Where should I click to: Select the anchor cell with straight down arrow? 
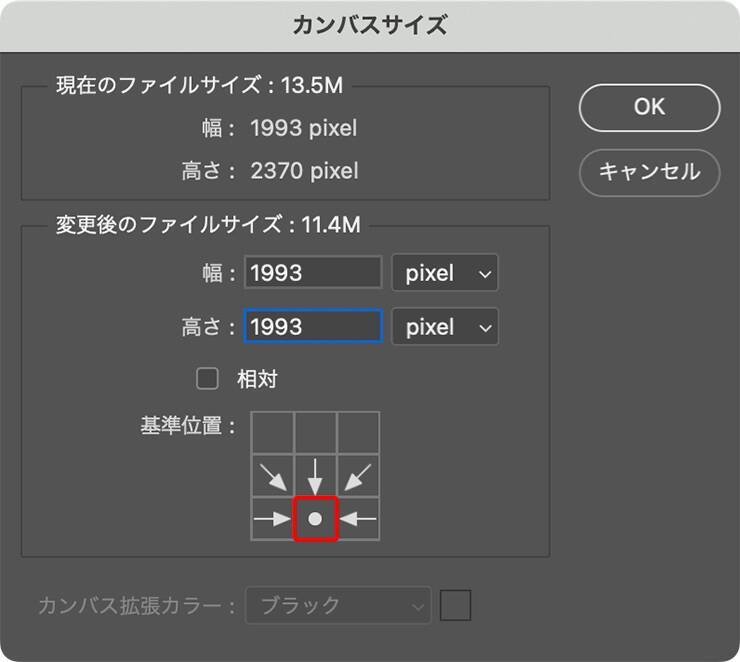click(315, 475)
